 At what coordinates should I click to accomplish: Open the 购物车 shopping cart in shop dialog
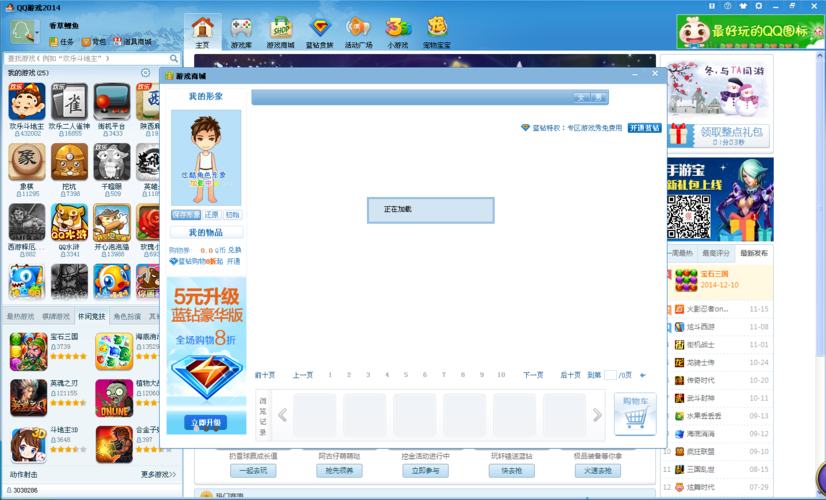click(x=635, y=414)
